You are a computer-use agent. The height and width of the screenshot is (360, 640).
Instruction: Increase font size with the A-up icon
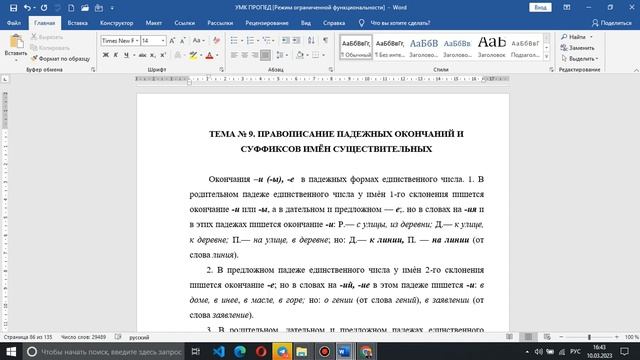[x=172, y=40]
